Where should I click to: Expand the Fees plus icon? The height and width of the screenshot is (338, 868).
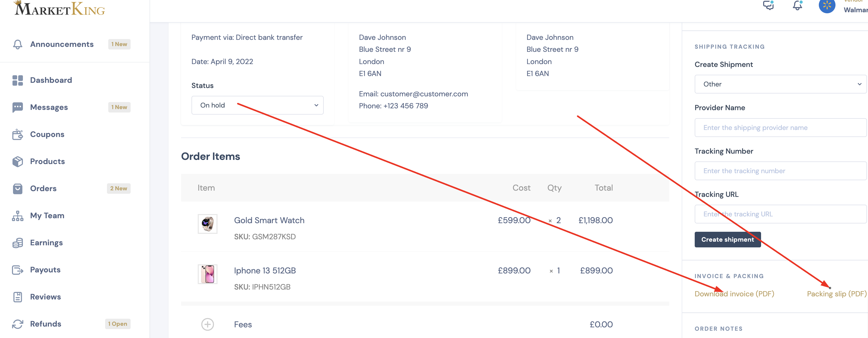click(208, 324)
